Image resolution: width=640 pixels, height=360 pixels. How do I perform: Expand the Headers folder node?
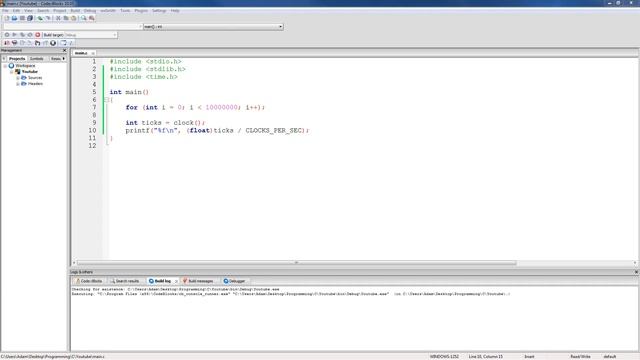click(18, 84)
